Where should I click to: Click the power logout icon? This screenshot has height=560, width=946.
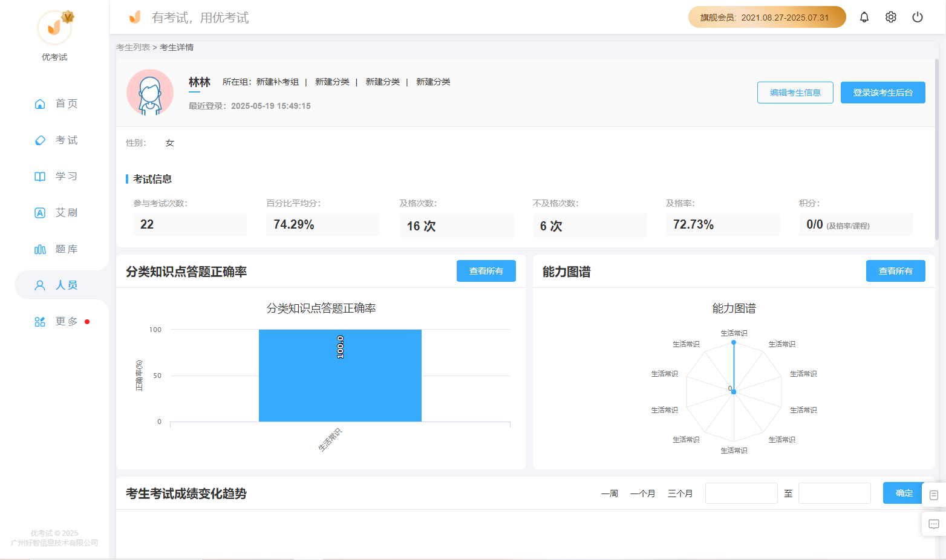pyautogui.click(x=918, y=17)
